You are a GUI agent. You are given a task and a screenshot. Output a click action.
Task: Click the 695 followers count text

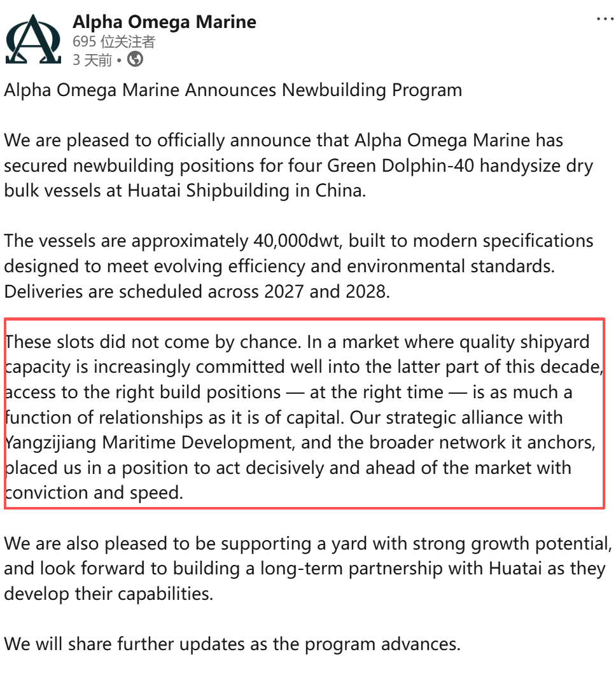tap(114, 42)
